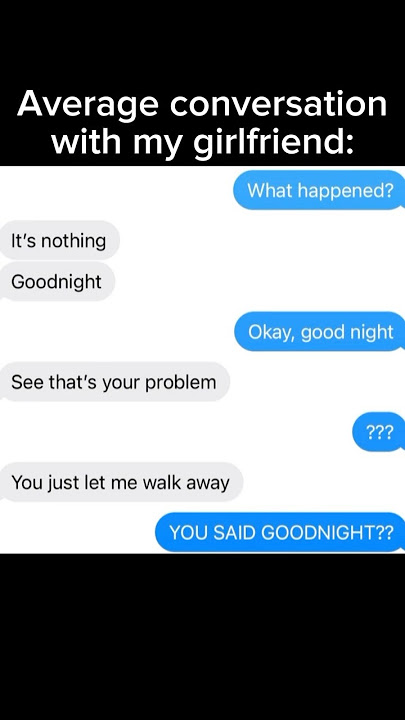Click the word "girlfriend:" in the caption
Screen dimensions: 405x720
tap(273, 142)
